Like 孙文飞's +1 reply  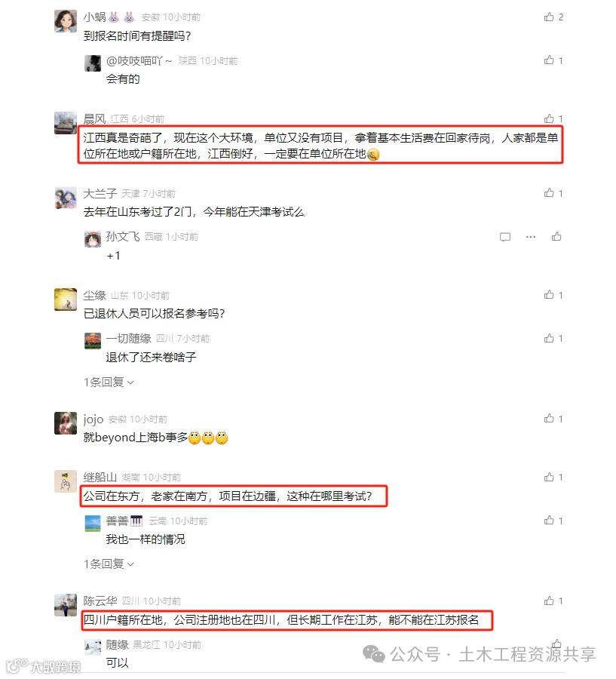point(556,236)
